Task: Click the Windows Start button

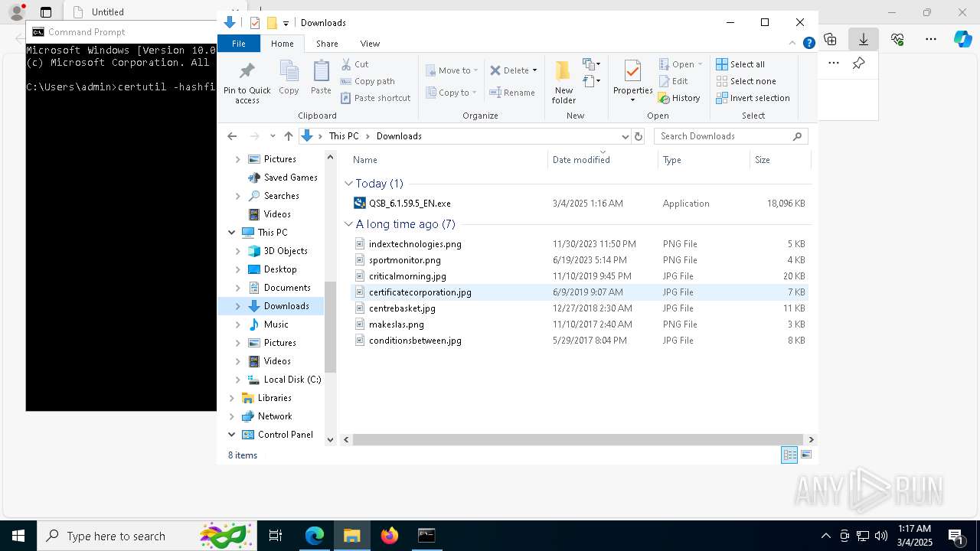Action: (x=18, y=536)
